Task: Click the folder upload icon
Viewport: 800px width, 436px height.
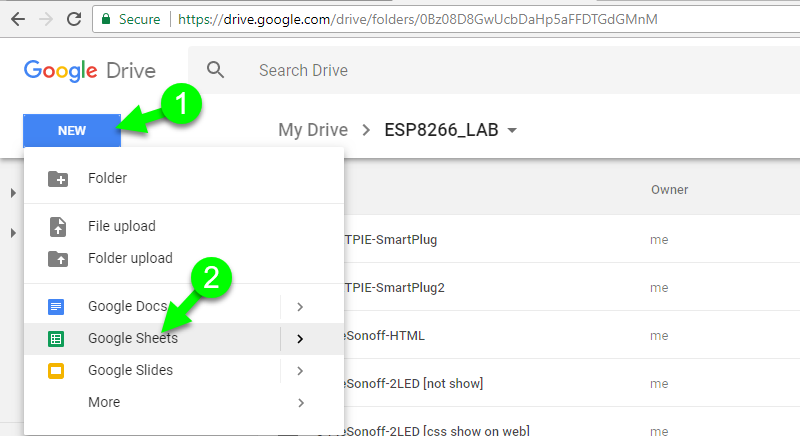Action: point(58,259)
